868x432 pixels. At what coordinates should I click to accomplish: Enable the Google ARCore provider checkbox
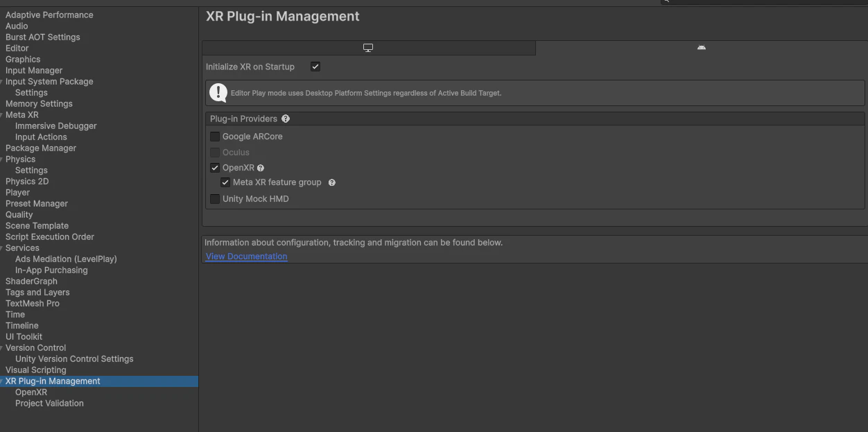[x=215, y=137]
